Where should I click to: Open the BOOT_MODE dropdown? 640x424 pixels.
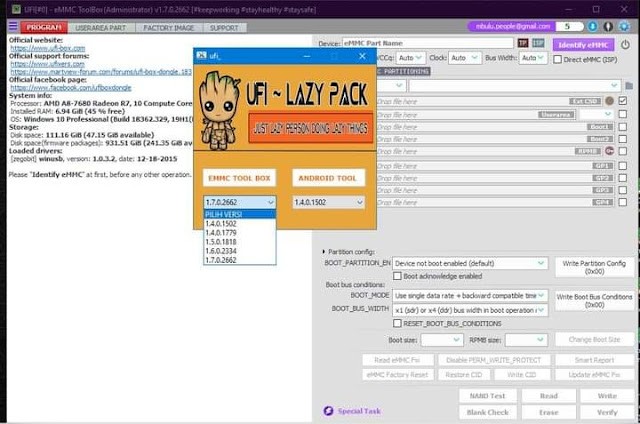pos(470,295)
